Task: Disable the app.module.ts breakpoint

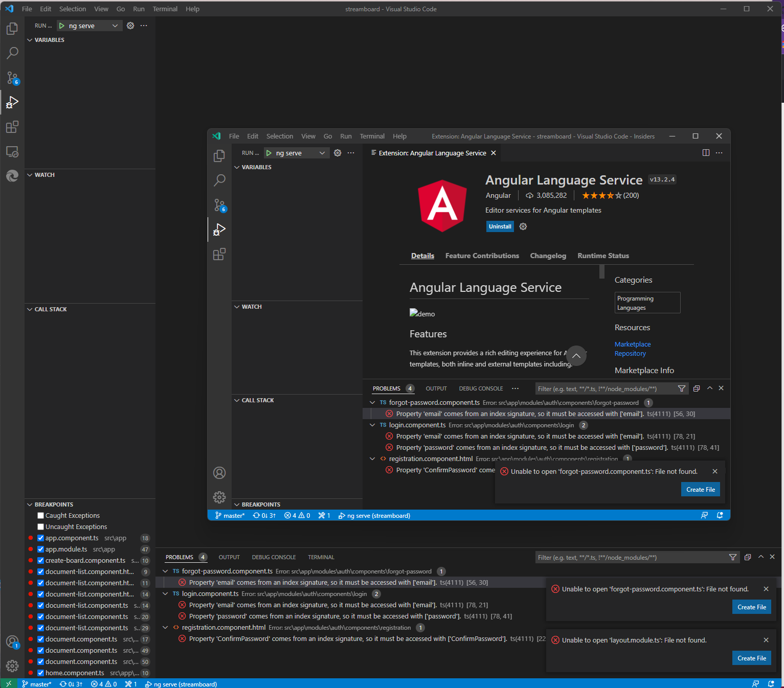Action: tap(41, 549)
